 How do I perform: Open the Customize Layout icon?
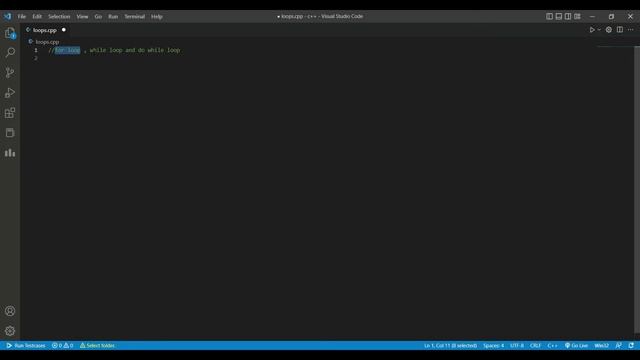tap(577, 16)
